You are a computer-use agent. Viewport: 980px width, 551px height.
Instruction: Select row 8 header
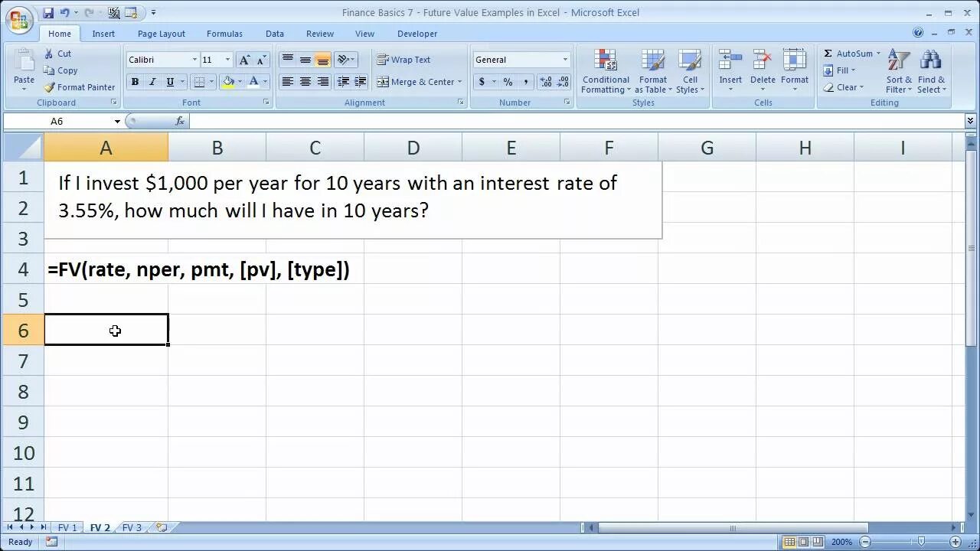pyautogui.click(x=23, y=391)
